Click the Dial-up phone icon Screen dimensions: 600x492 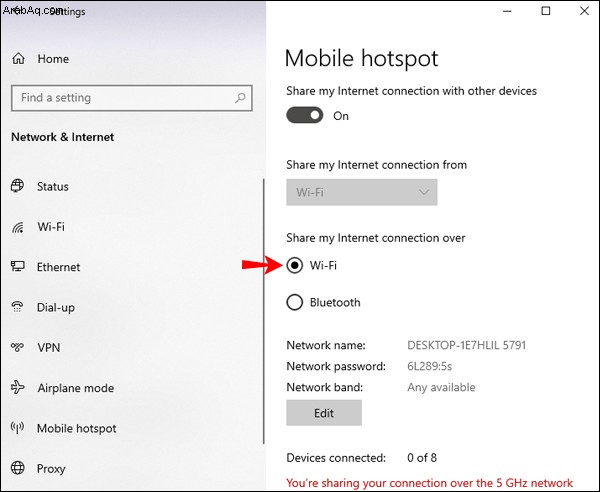coord(17,307)
